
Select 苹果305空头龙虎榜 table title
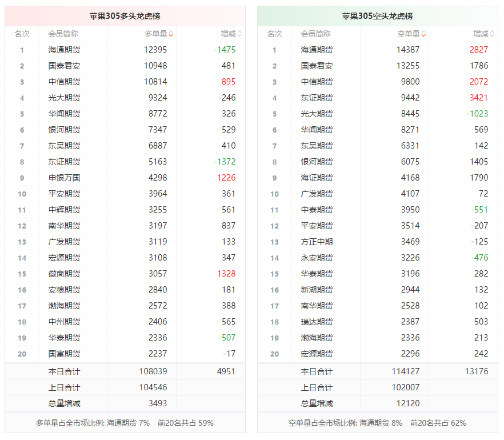pyautogui.click(x=377, y=16)
